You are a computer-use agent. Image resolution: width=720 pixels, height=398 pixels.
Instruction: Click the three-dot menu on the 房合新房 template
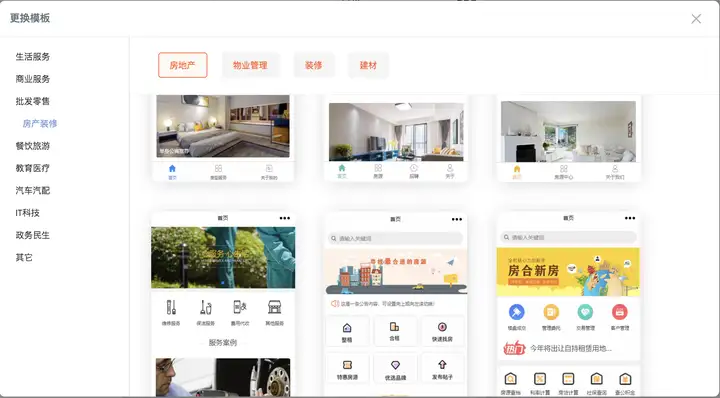(x=630, y=218)
